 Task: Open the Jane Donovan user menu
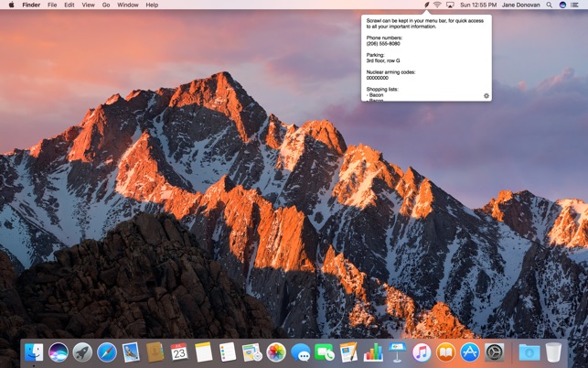coord(522,5)
